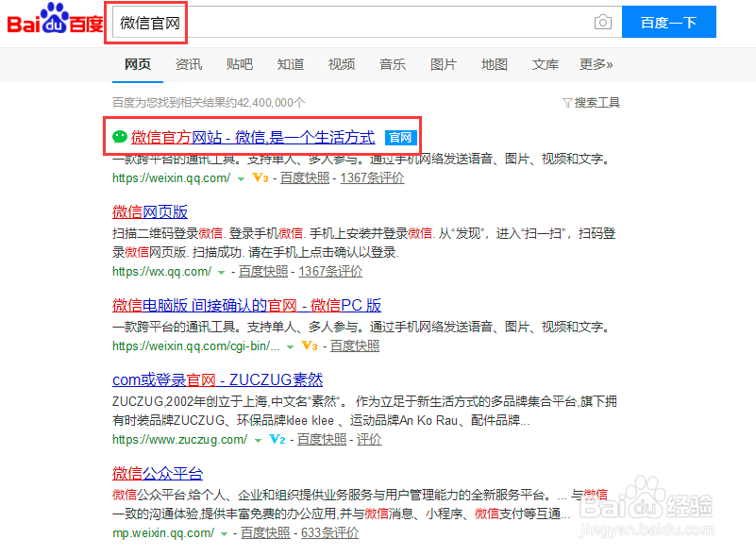The height and width of the screenshot is (556, 756).
Task: Click the mp.weixin.qq.com/ URL text
Action: coord(163,532)
